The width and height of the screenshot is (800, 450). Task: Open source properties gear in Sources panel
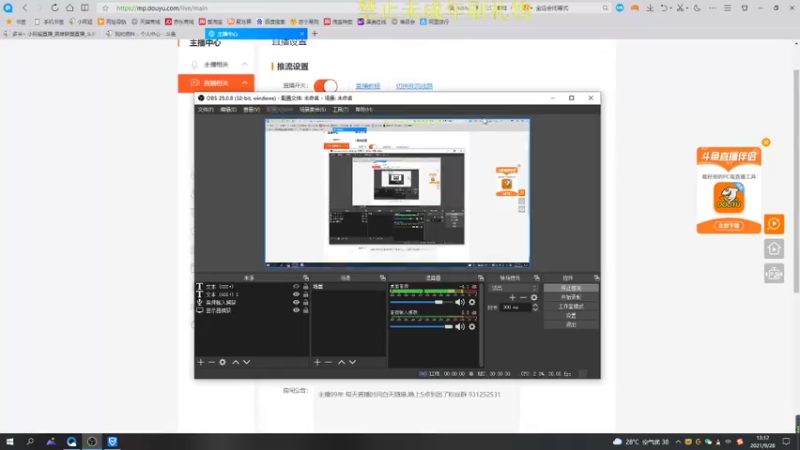222,362
